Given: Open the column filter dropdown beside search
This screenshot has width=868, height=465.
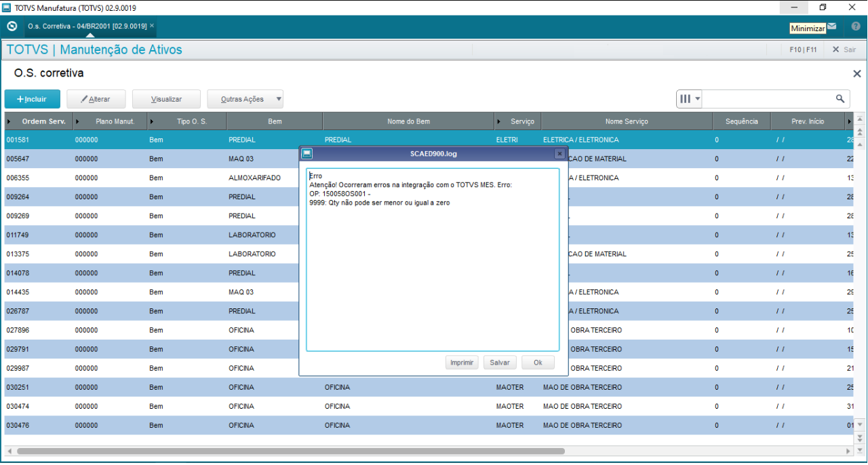Looking at the screenshot, I should 690,99.
